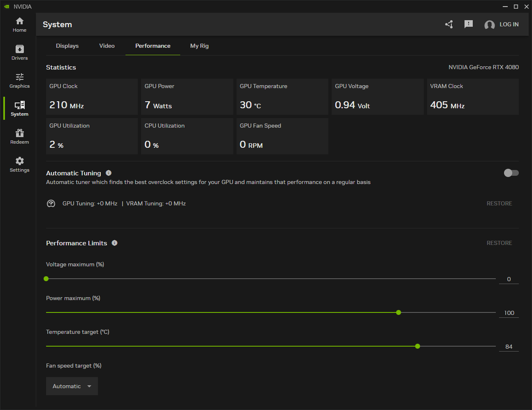Click the Fan speed target (%) label
The height and width of the screenshot is (410, 532).
(x=74, y=366)
